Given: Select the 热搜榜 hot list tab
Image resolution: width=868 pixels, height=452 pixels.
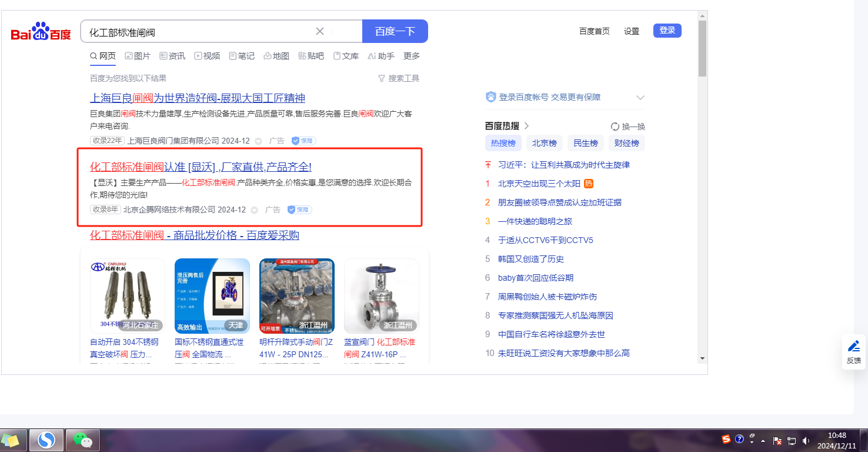Looking at the screenshot, I should click(503, 143).
